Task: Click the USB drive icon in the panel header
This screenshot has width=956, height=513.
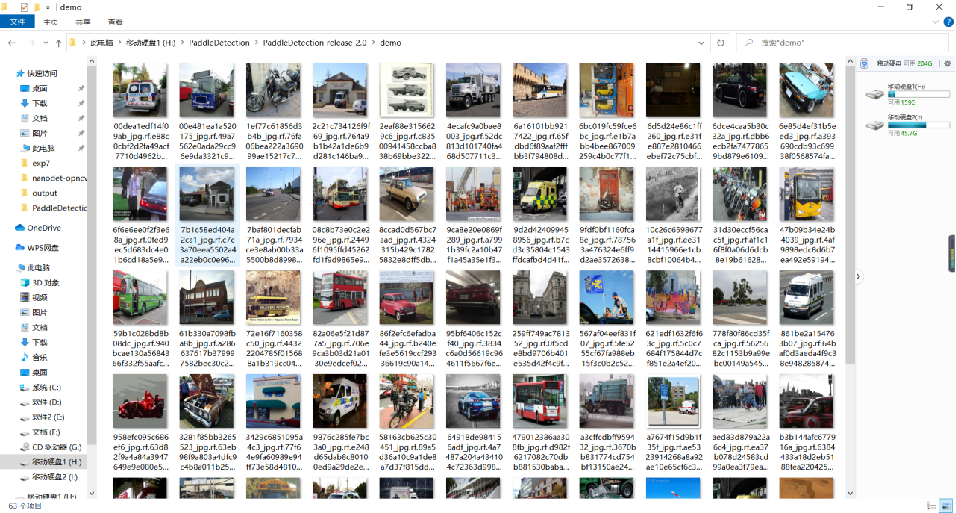Action: click(x=864, y=63)
